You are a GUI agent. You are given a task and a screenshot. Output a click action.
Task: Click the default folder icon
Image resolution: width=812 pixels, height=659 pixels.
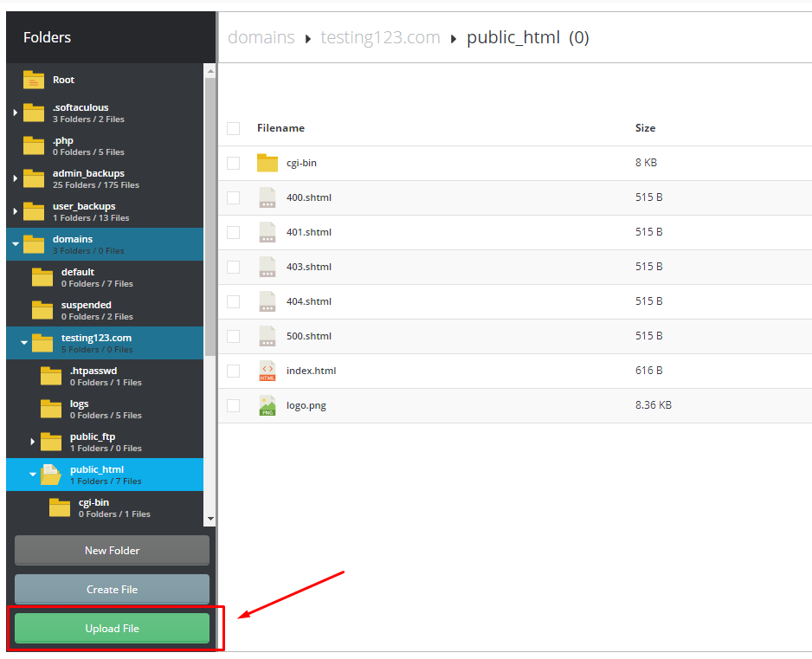tap(42, 277)
